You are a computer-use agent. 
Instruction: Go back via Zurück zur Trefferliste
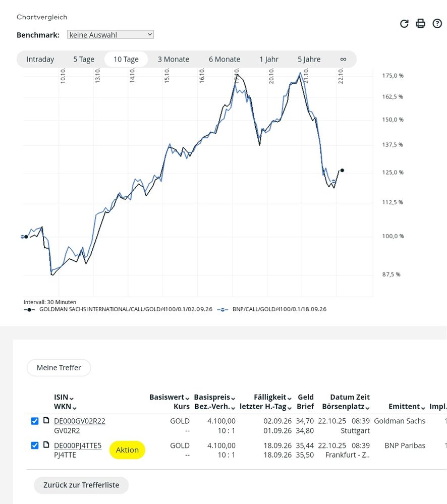pyautogui.click(x=81, y=485)
